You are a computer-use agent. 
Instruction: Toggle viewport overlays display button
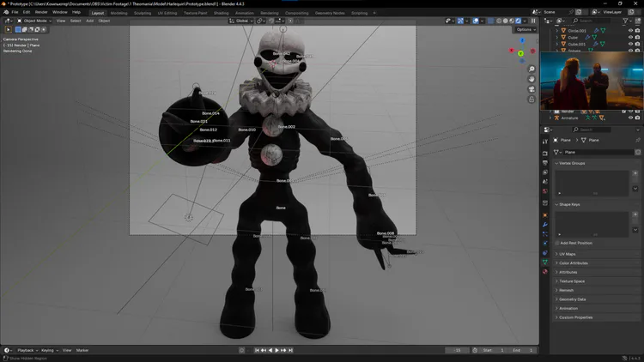pos(476,21)
